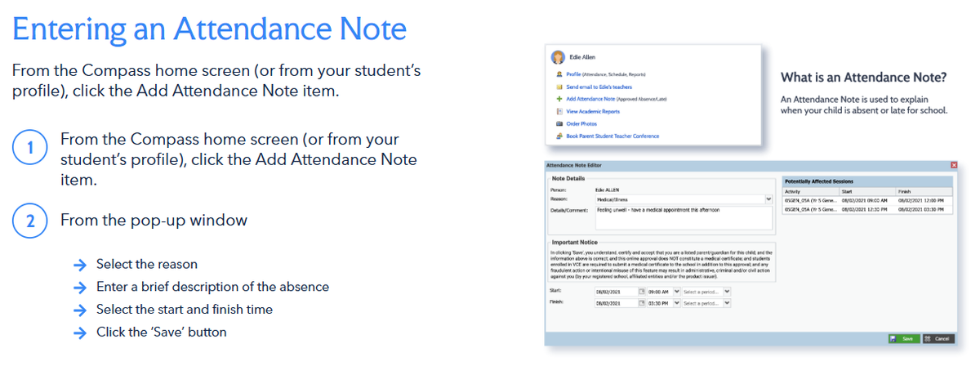The image size is (980, 384).
Task: Click the Activity column header
Action: 810,191
